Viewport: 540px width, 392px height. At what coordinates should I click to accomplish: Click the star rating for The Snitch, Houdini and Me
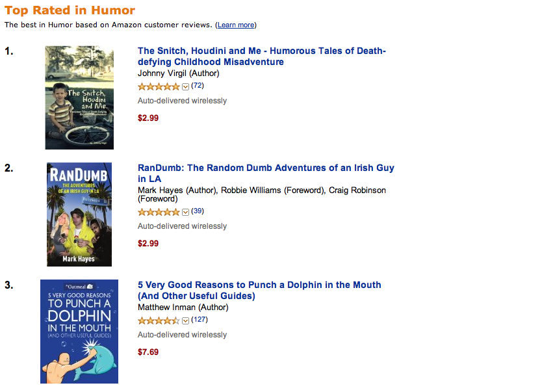[x=159, y=86]
